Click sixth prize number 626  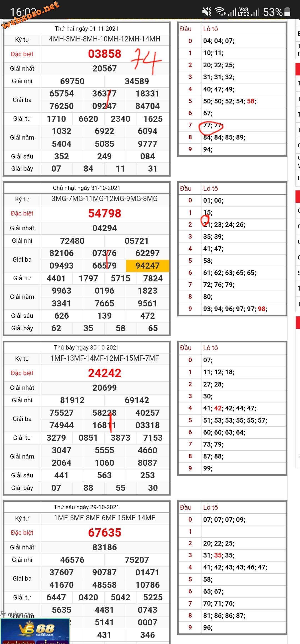pos(61,316)
